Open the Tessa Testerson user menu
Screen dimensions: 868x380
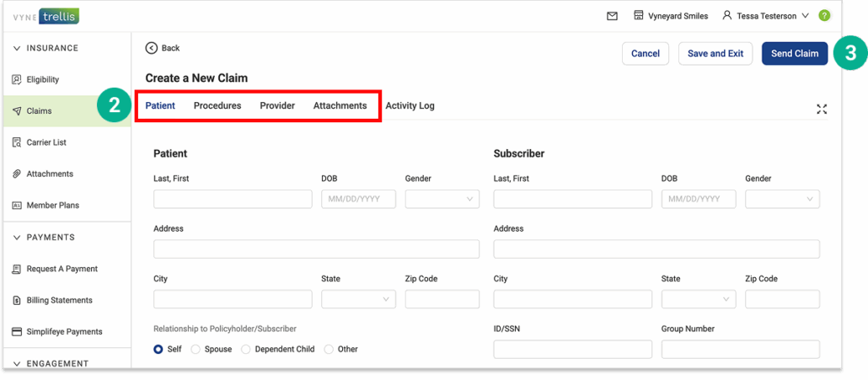(x=765, y=16)
